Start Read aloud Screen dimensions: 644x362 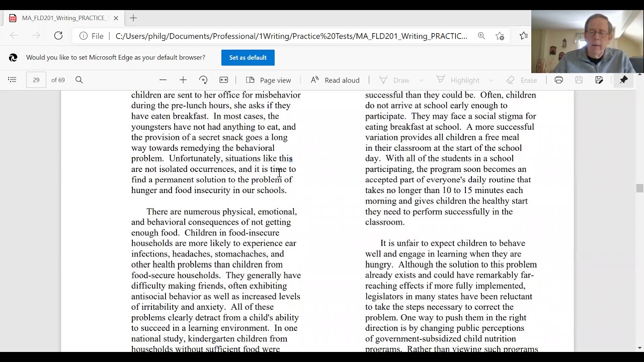tap(335, 80)
